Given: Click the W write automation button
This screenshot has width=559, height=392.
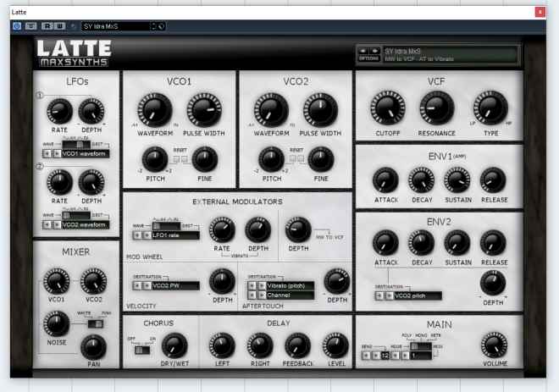Looking at the screenshot, I should point(59,26).
